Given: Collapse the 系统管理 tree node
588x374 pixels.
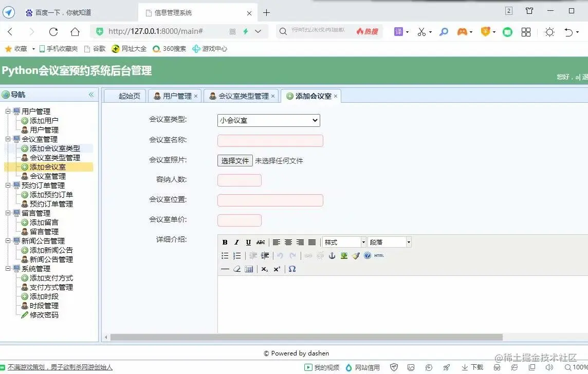Looking at the screenshot, I should (x=8, y=268).
